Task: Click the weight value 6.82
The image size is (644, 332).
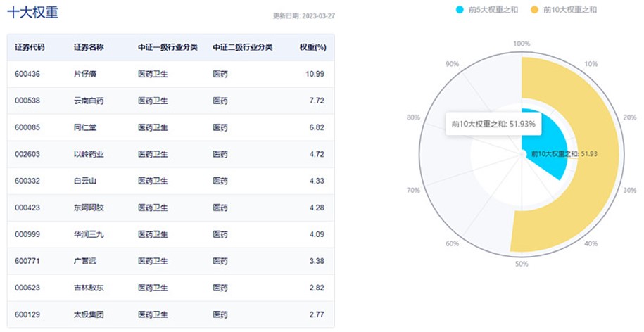Action: (317, 127)
